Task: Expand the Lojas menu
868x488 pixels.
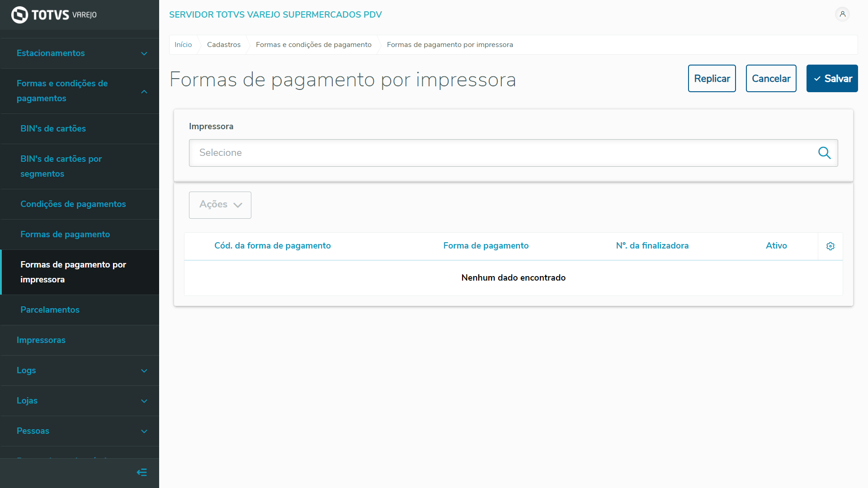Action: (144, 401)
